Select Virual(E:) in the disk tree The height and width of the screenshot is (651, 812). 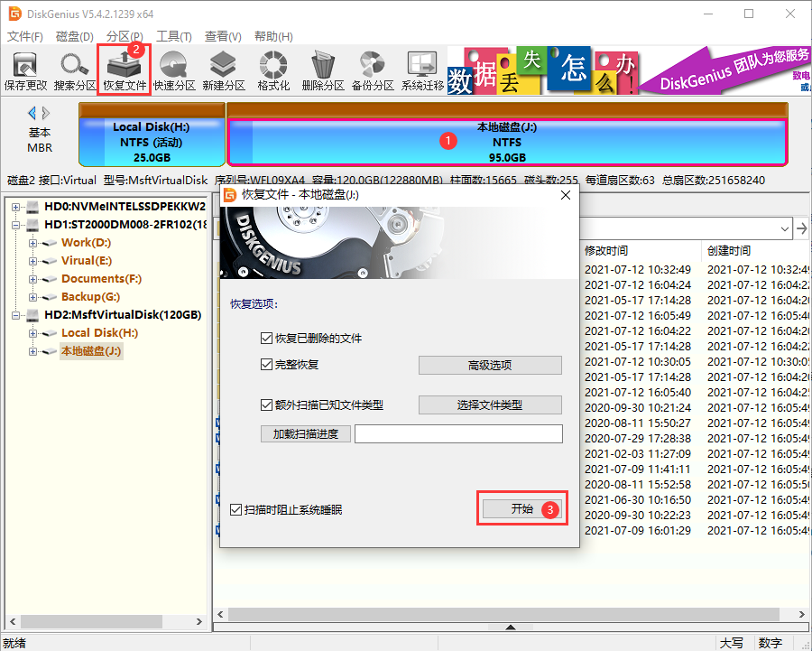(x=87, y=261)
